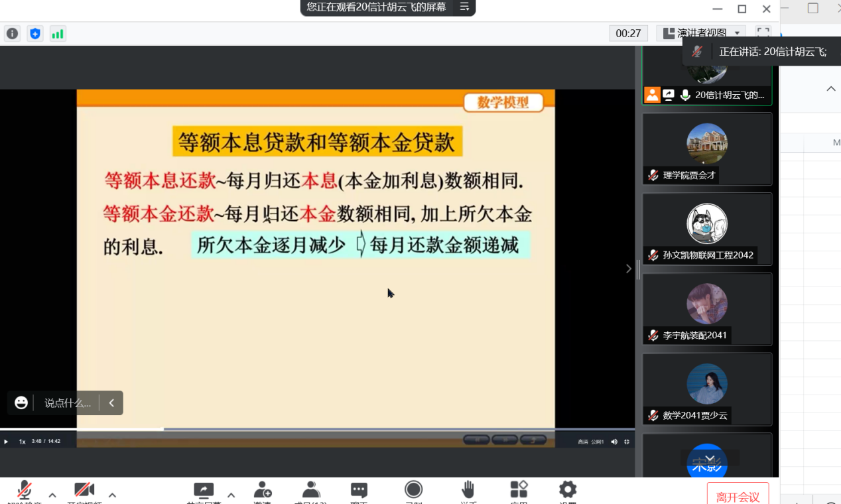The height and width of the screenshot is (504, 841).
Task: Maximize the background window on the right
Action: [813, 8]
